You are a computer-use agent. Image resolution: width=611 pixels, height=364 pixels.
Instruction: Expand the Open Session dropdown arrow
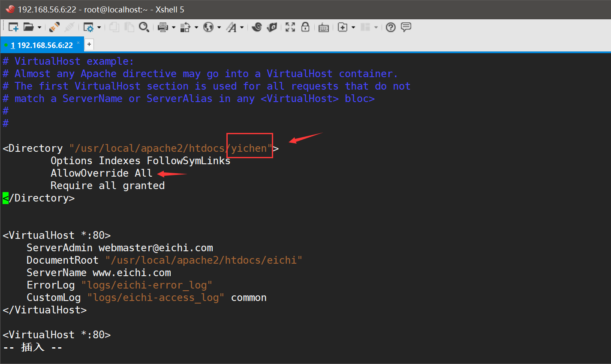[x=39, y=27]
